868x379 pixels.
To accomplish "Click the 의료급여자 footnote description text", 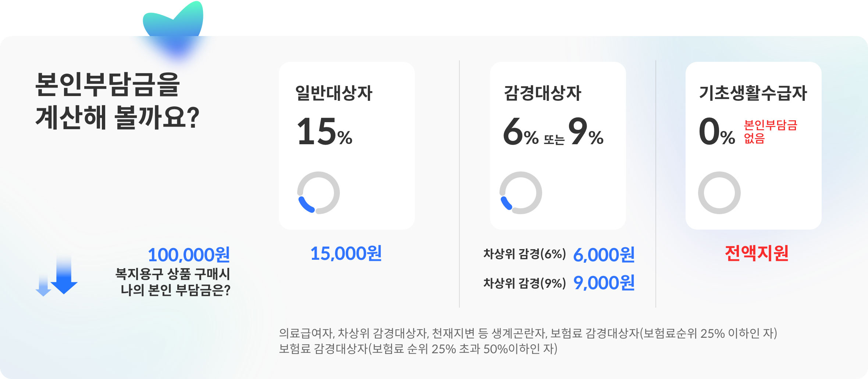I will pyautogui.click(x=528, y=341).
